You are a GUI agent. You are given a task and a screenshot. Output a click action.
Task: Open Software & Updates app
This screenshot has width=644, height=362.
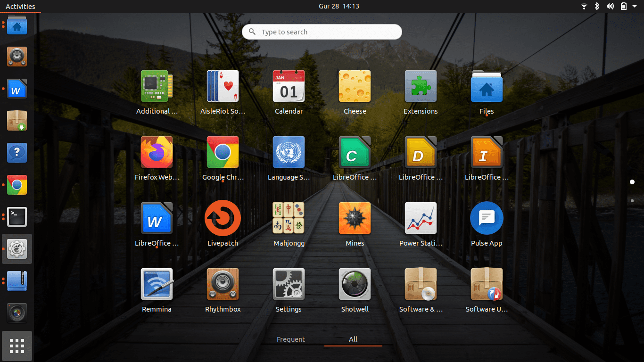(421, 290)
